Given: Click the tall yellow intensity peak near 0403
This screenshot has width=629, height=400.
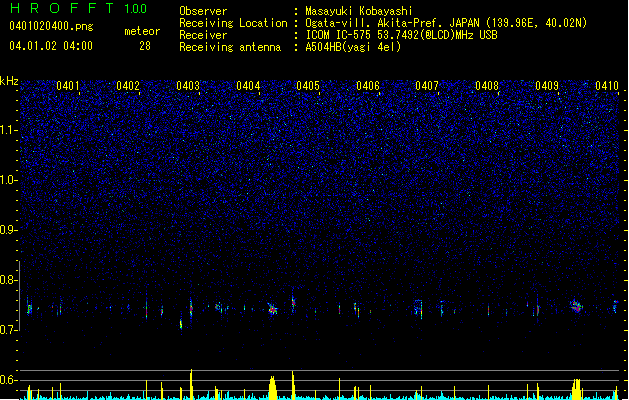Looking at the screenshot, I should [x=191, y=384].
